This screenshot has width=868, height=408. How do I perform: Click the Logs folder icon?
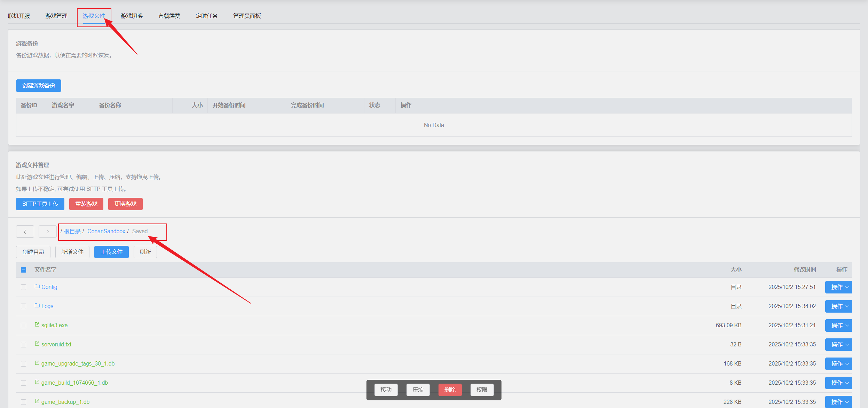coord(37,306)
